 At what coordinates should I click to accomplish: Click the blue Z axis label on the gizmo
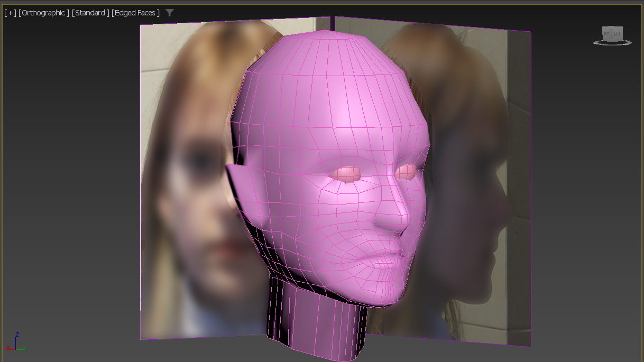click(17, 335)
